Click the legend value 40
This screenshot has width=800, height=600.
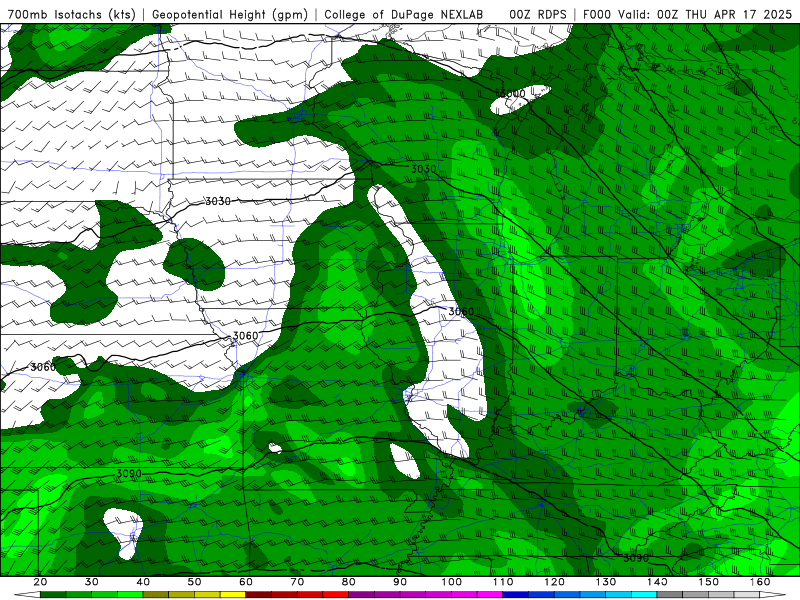point(143,582)
